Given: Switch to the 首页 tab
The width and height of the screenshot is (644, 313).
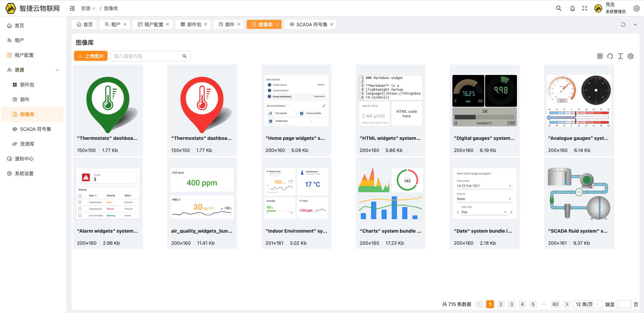Looking at the screenshot, I should pos(84,24).
